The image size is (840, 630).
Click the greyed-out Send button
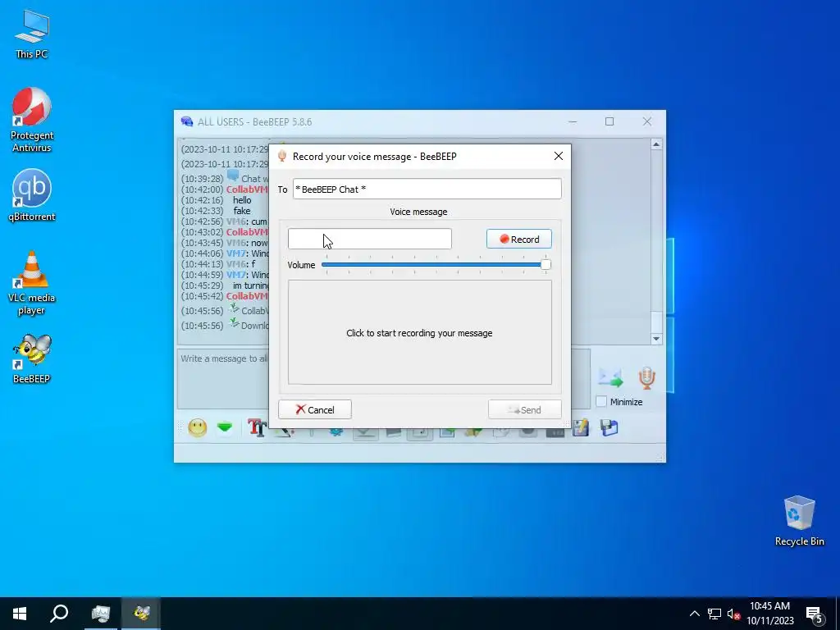pyautogui.click(x=524, y=410)
